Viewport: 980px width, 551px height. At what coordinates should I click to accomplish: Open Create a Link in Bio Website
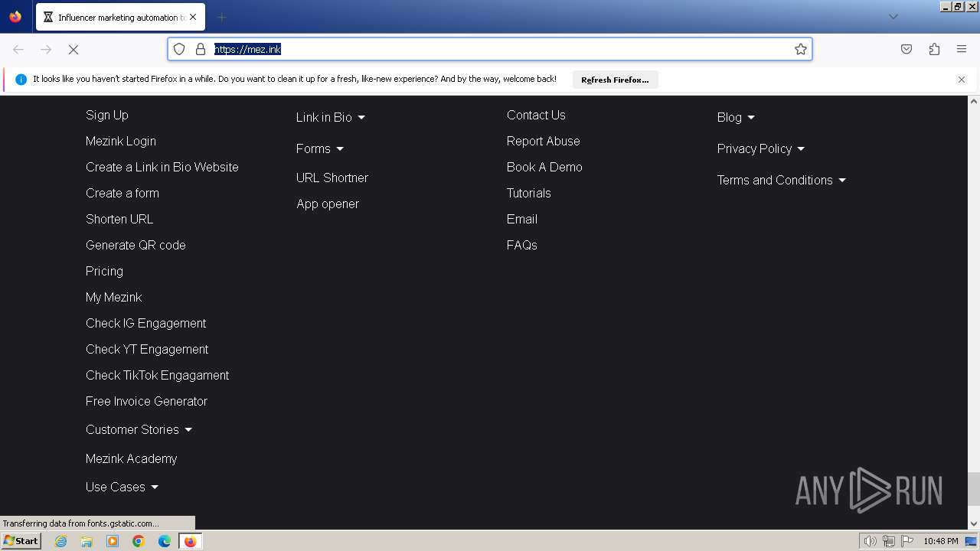(162, 167)
